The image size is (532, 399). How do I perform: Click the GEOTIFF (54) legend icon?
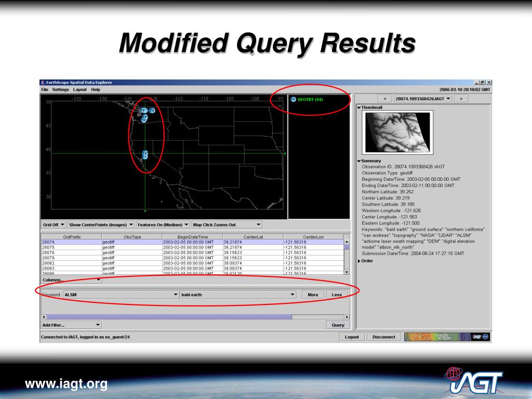coord(293,99)
